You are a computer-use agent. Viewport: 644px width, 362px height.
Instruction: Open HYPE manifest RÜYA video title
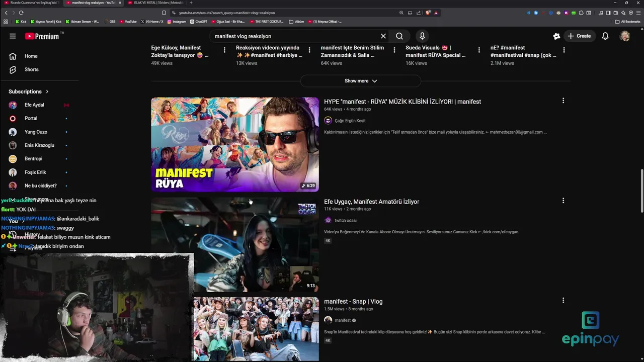(x=403, y=102)
